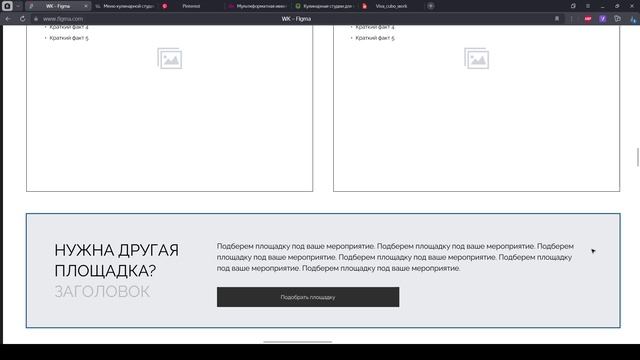Open the browser menu hamburger icon
This screenshot has height=360, width=640.
588,6
